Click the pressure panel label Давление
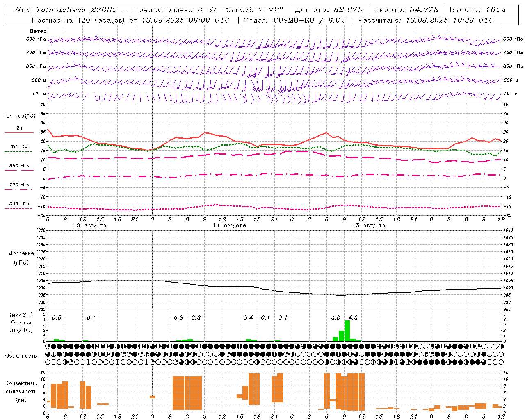The height and width of the screenshot is (420, 525). click(21, 253)
